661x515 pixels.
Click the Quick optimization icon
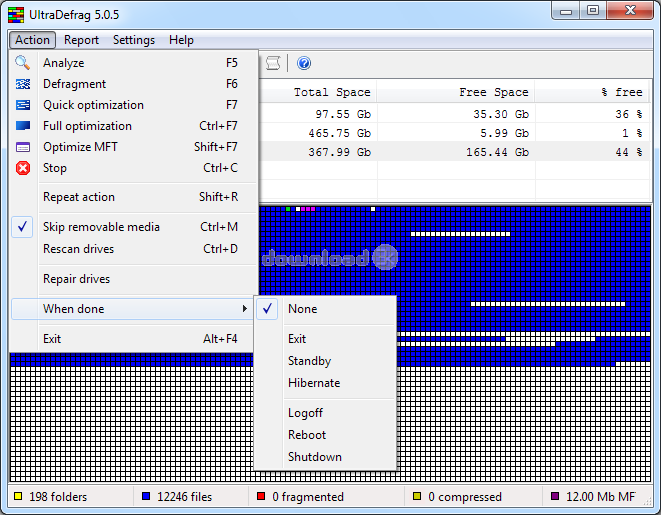coord(23,105)
